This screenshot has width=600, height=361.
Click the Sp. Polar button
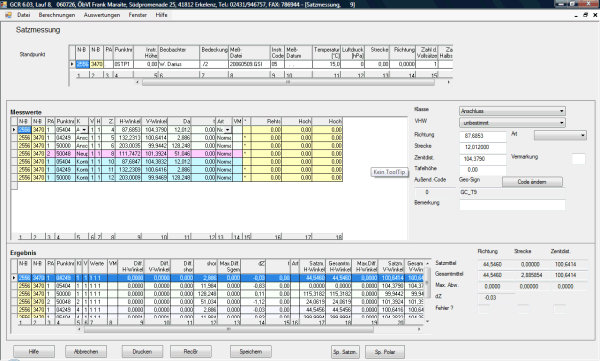(x=385, y=352)
